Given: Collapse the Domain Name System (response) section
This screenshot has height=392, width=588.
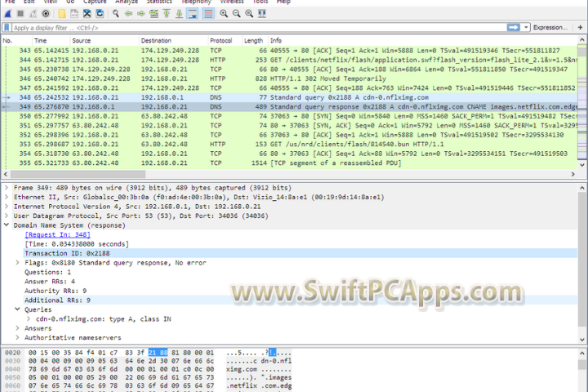Looking at the screenshot, I should 7,225.
